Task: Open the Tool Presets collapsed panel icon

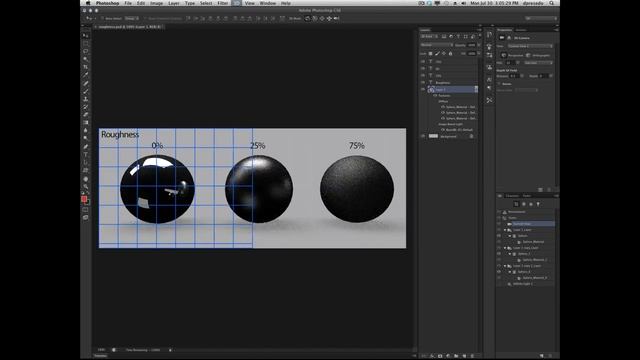Action: [x=489, y=100]
